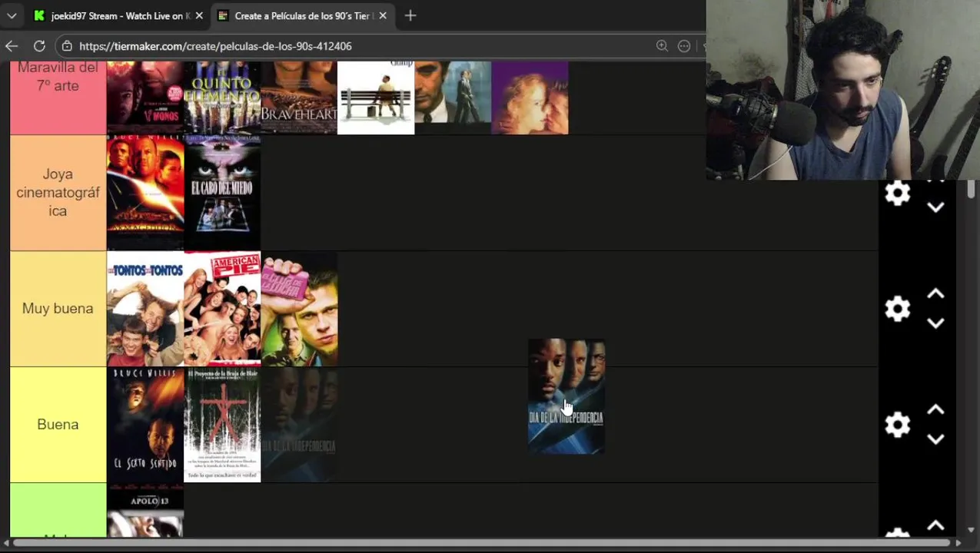Open settings gear for Buena row
Viewport: 980px width, 553px height.
[x=897, y=425]
